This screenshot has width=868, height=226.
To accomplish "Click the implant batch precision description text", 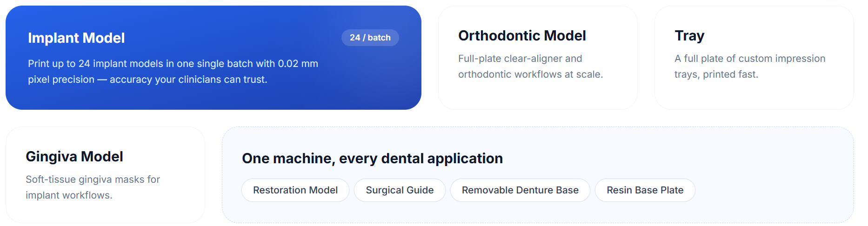I will (173, 72).
